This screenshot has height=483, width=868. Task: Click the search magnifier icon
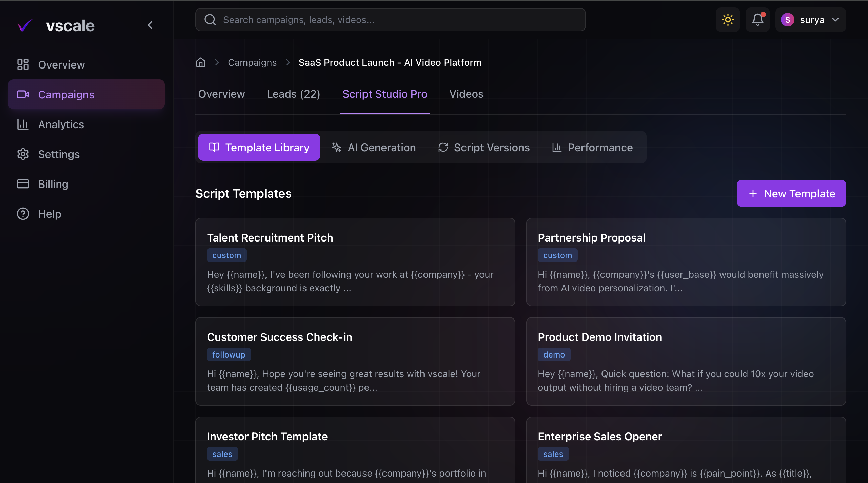point(210,19)
